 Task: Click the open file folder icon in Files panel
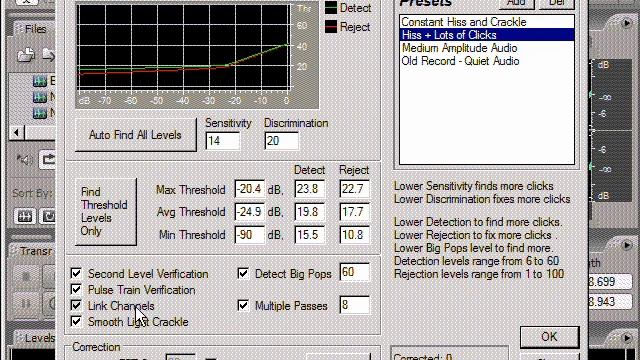point(25,54)
